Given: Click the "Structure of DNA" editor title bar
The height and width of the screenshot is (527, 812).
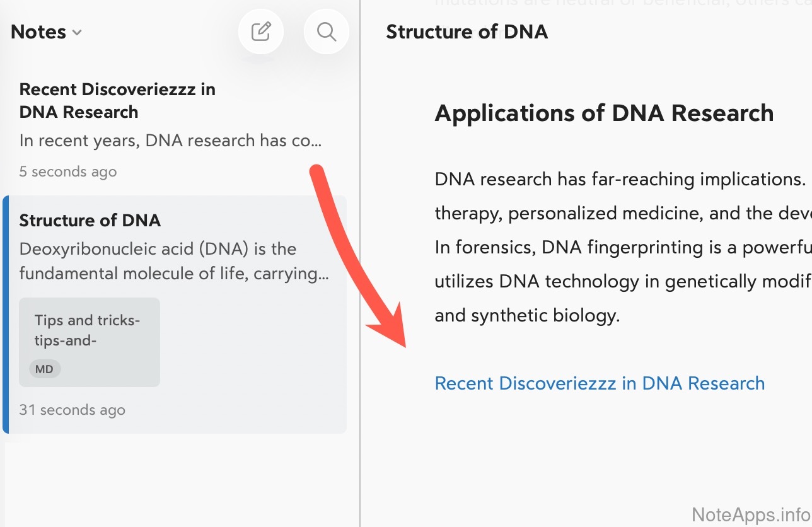Looking at the screenshot, I should [467, 32].
